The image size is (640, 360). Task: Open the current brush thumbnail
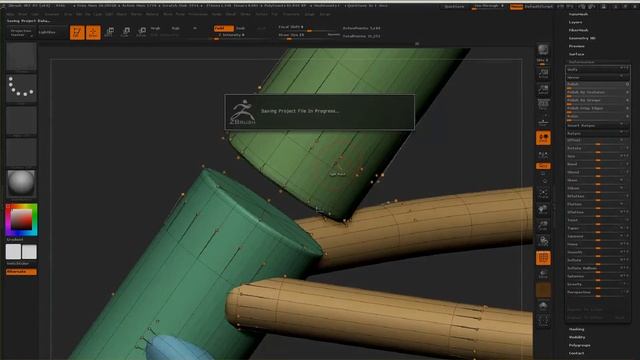click(x=21, y=57)
